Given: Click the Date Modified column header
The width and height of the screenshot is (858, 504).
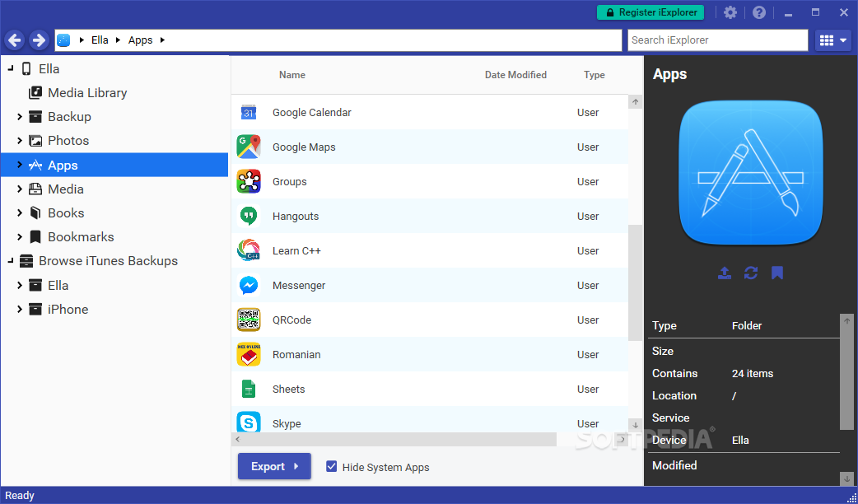Looking at the screenshot, I should [515, 75].
